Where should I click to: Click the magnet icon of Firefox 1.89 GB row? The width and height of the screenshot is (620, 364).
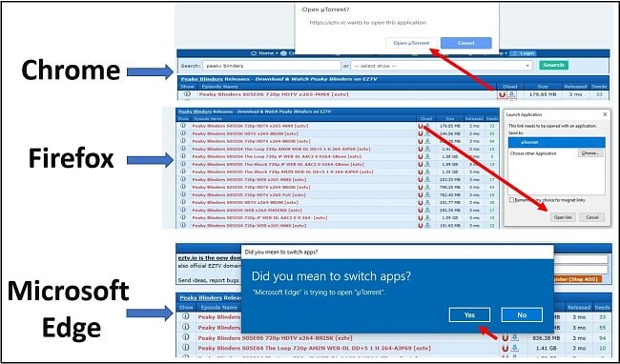(x=421, y=164)
